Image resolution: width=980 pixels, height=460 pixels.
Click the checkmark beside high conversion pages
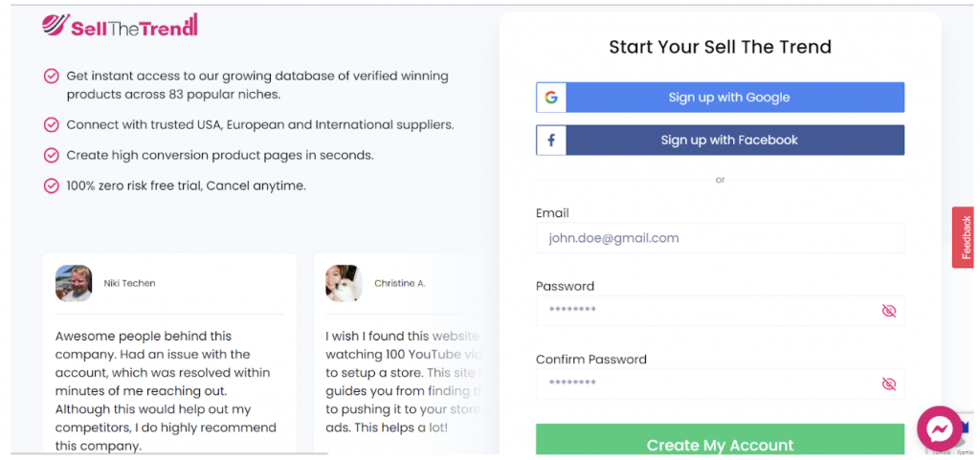pos(51,156)
